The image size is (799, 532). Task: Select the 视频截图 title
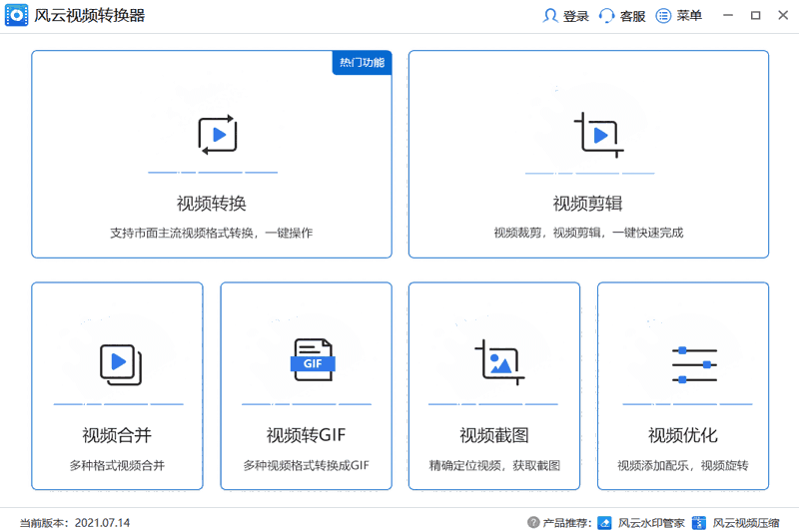click(x=494, y=435)
